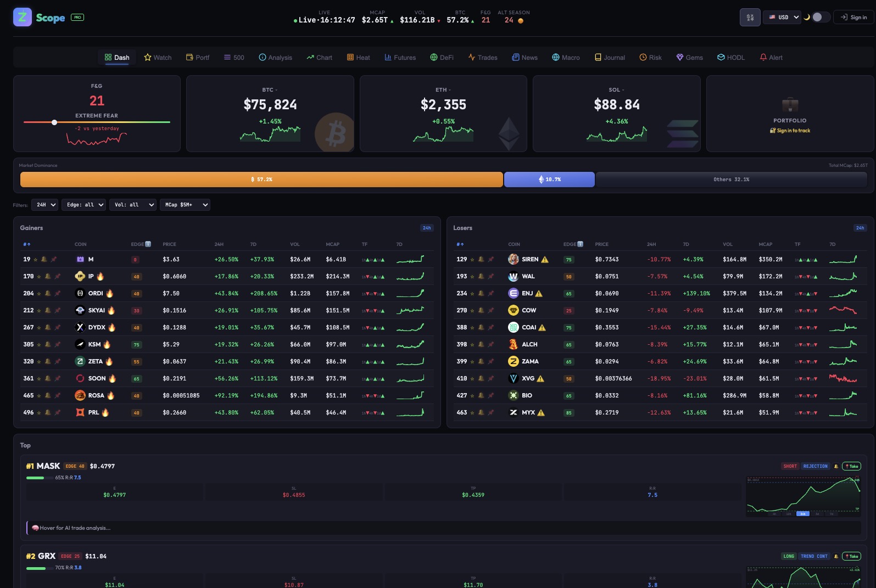
Task: Open the Edge: all filter dropdown
Action: pos(83,205)
